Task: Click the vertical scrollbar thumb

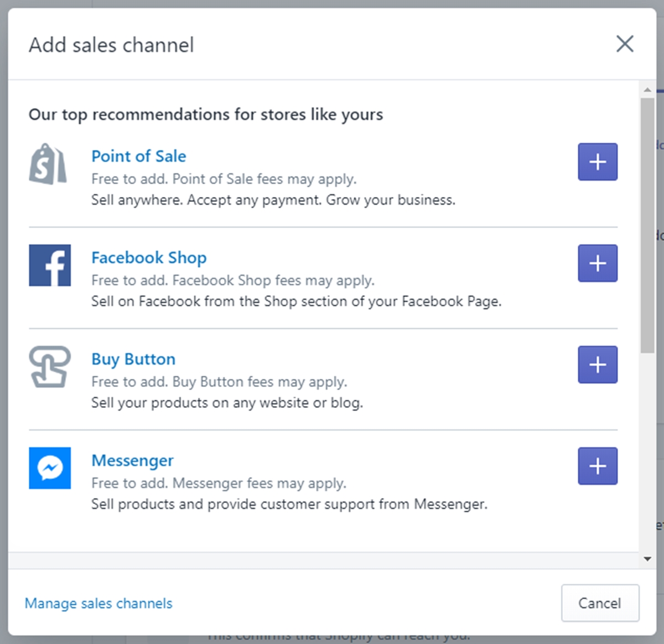Action: tap(647, 225)
